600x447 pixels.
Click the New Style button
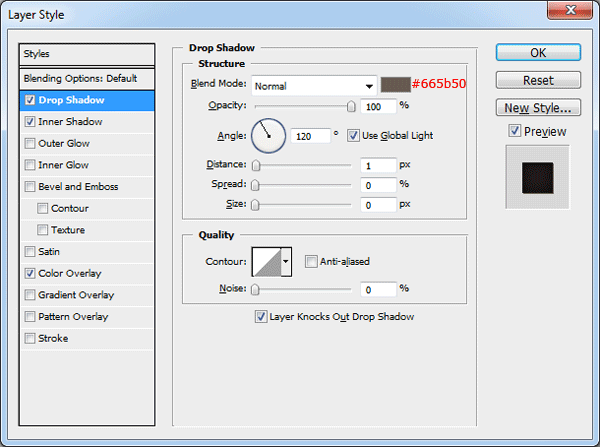coord(538,108)
